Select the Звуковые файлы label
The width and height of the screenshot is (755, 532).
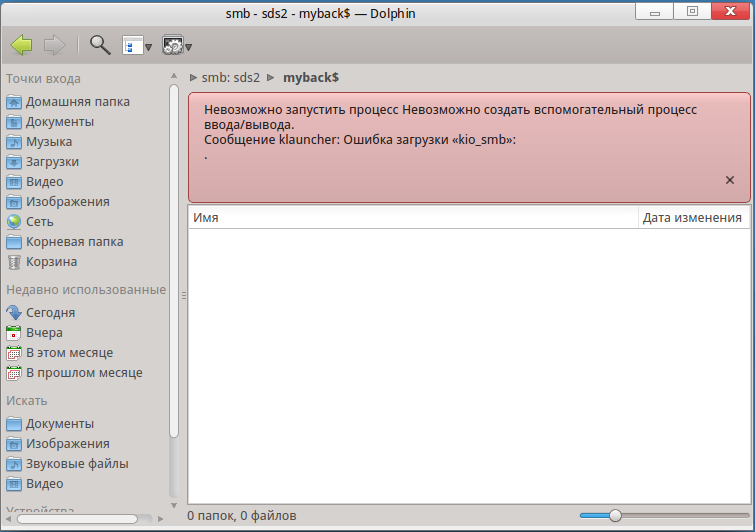[x=77, y=464]
